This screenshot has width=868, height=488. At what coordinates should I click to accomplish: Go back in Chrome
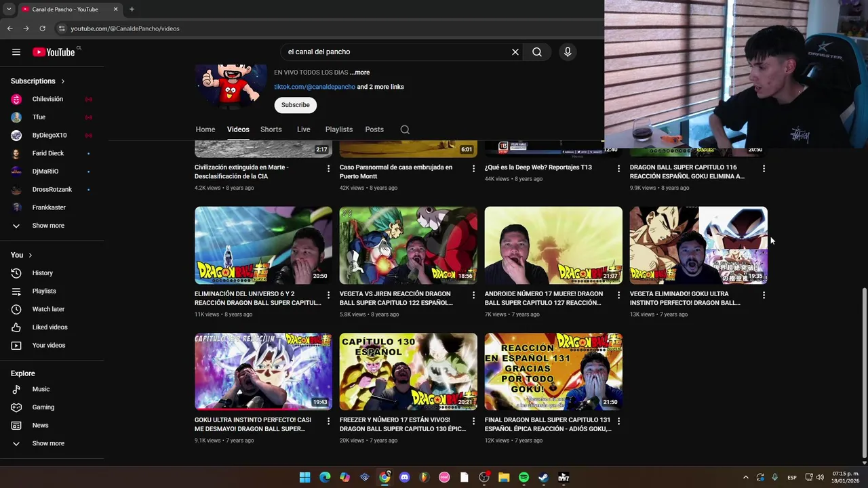pyautogui.click(x=9, y=28)
